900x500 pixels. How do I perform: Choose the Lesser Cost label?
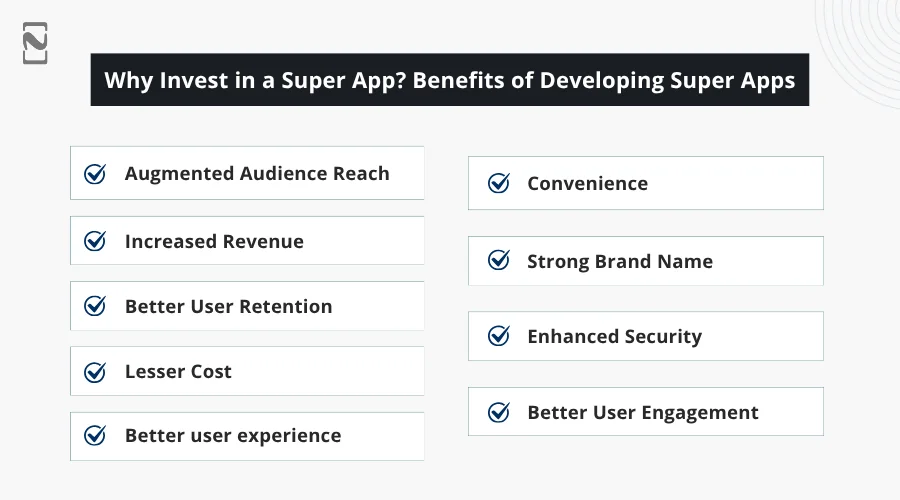178,372
